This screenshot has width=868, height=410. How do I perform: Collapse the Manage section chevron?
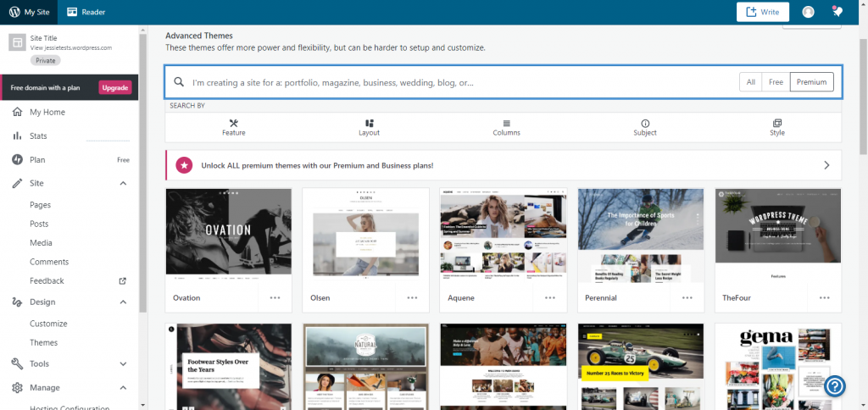click(124, 388)
